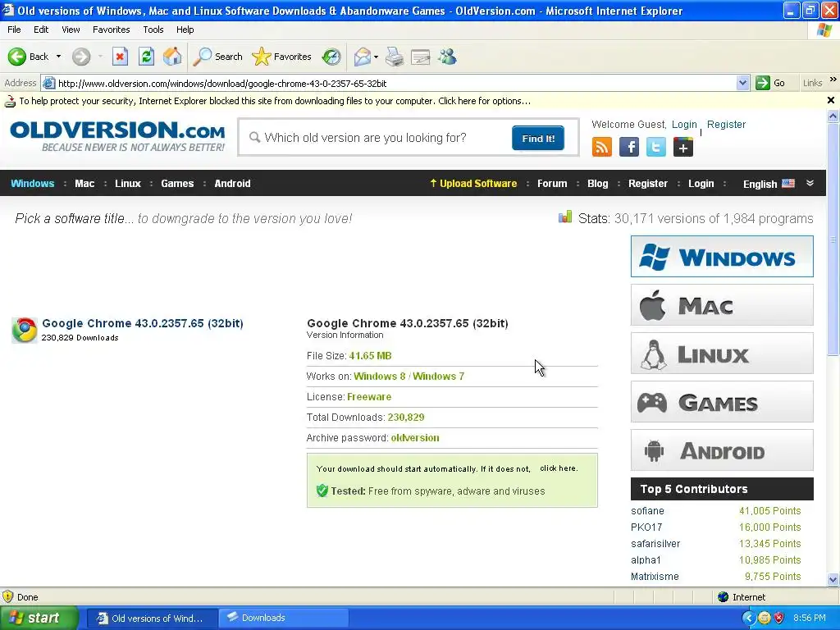Switch to Downloads taskbar window
This screenshot has height=630, width=840.
(283, 618)
